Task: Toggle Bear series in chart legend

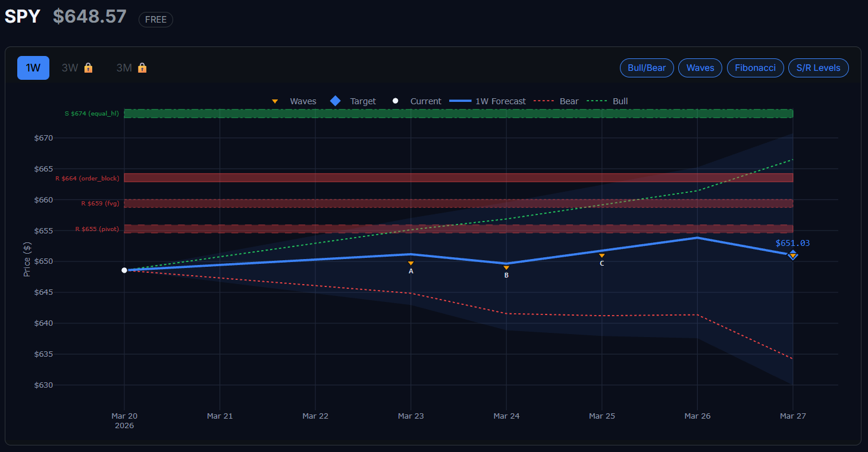Action: coord(557,101)
